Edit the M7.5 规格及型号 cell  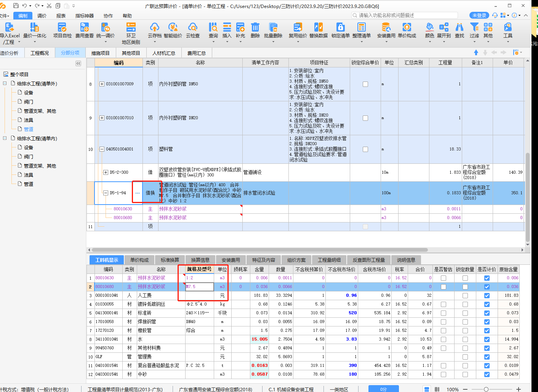199,287
